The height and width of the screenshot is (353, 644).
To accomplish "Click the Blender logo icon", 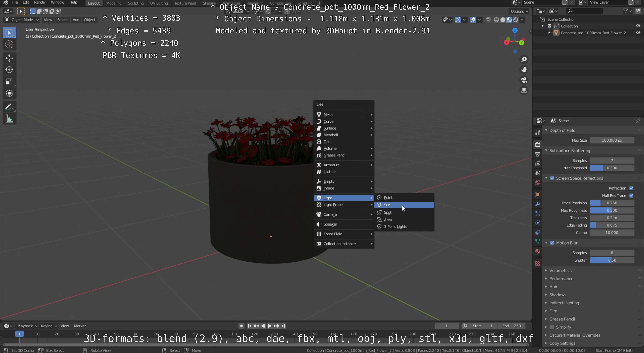I will coord(6,2).
